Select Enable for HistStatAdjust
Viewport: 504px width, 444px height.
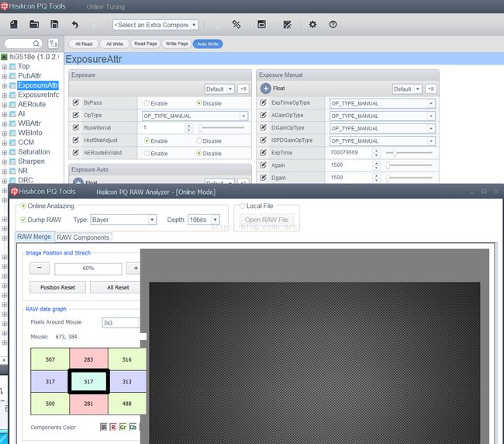click(x=147, y=141)
